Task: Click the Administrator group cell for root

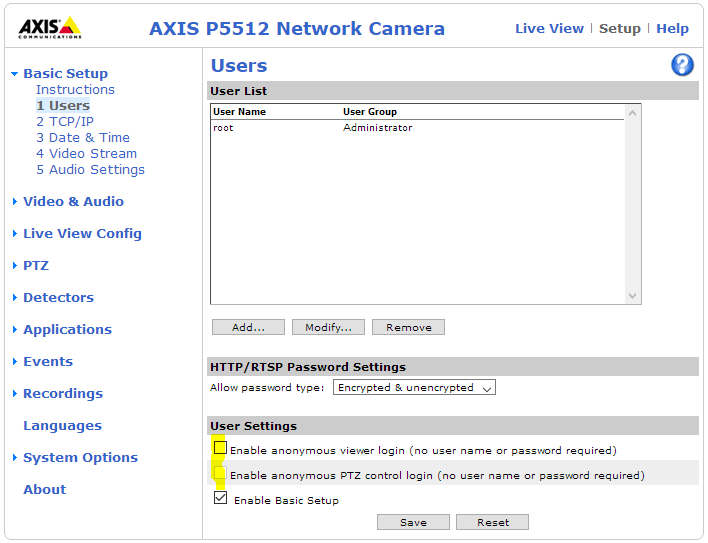Action: (377, 128)
